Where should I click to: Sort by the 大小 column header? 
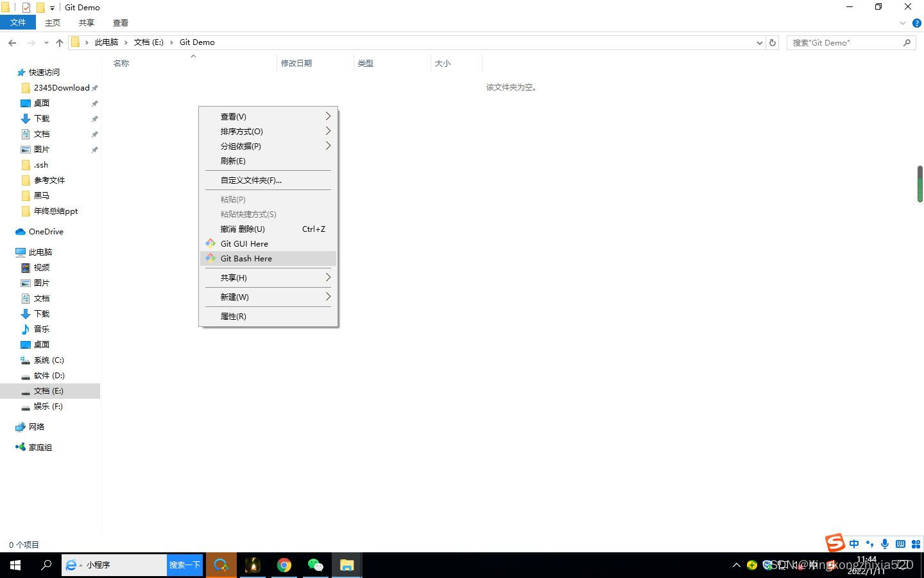click(443, 63)
